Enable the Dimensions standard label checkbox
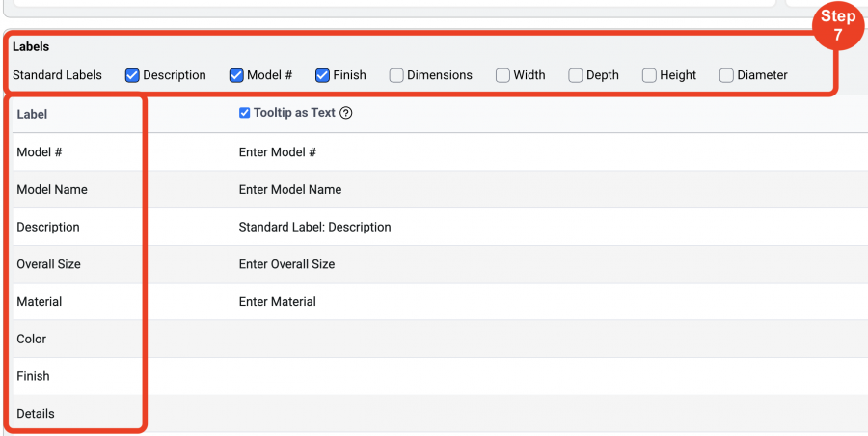The image size is (868, 436). 396,75
